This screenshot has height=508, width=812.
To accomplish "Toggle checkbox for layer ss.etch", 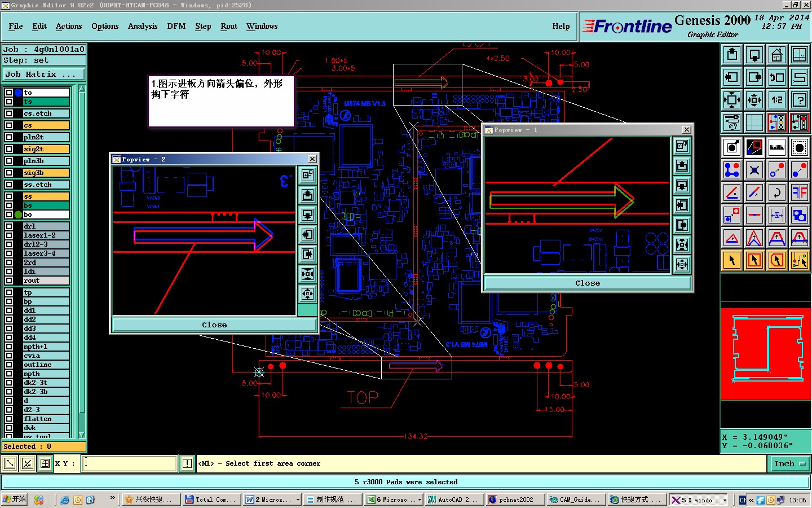I will pos(9,185).
